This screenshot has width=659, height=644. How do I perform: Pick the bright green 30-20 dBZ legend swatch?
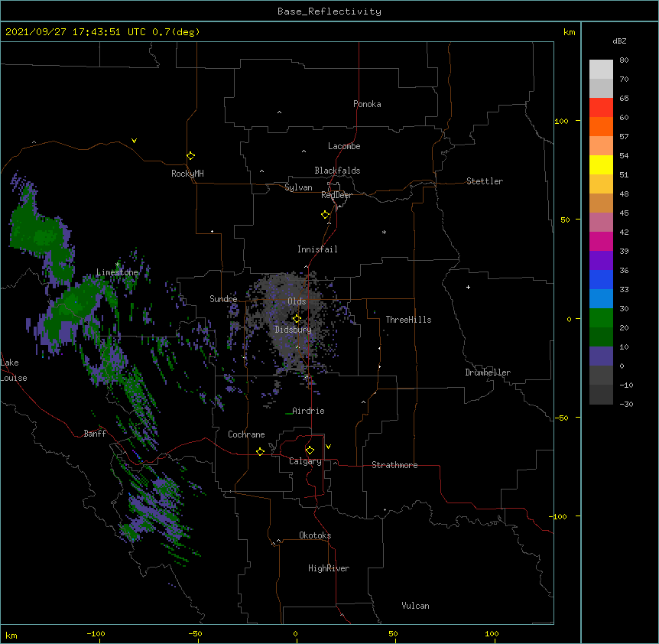pyautogui.click(x=601, y=318)
